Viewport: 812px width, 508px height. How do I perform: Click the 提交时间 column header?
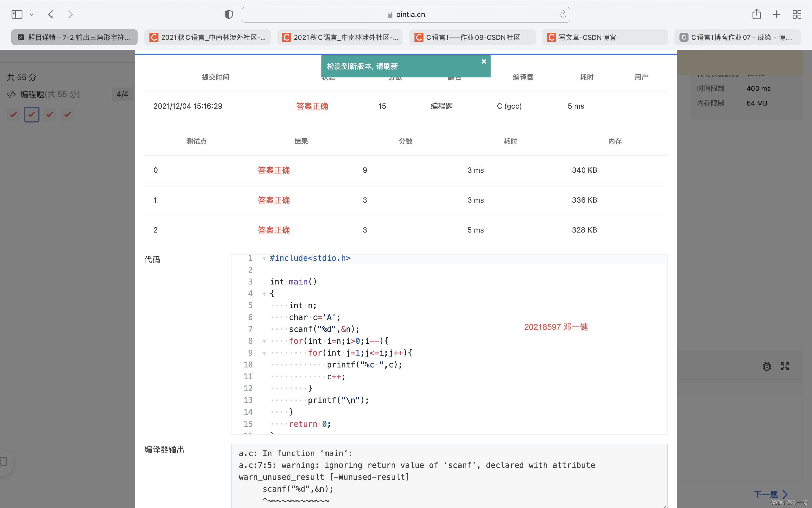215,77
